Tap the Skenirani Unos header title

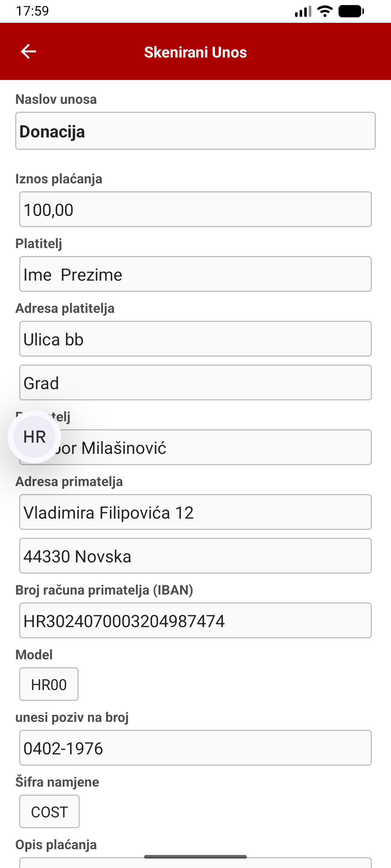(x=195, y=52)
